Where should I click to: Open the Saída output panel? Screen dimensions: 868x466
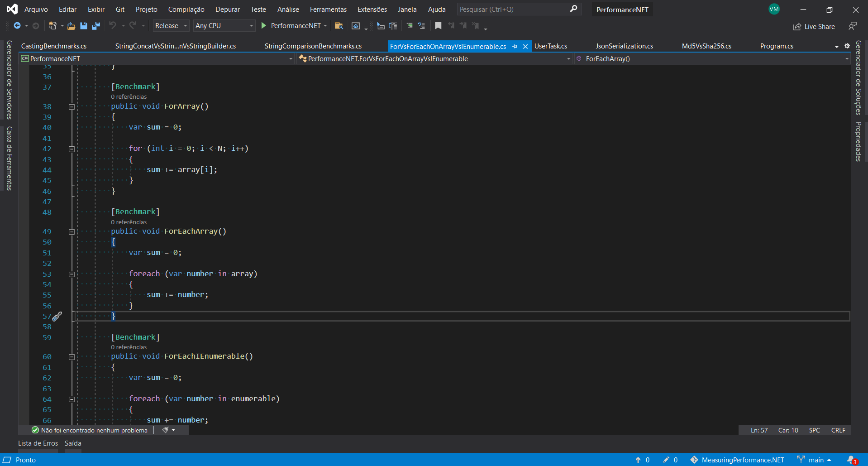point(73,443)
